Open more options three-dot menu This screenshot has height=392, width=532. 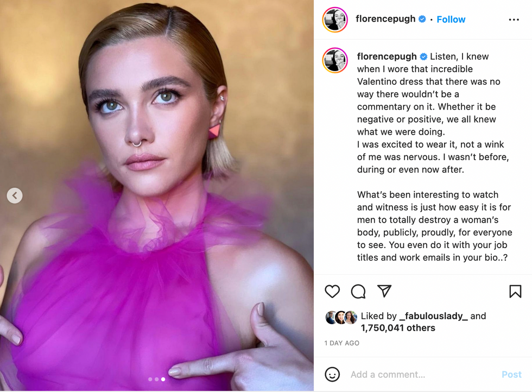click(514, 20)
